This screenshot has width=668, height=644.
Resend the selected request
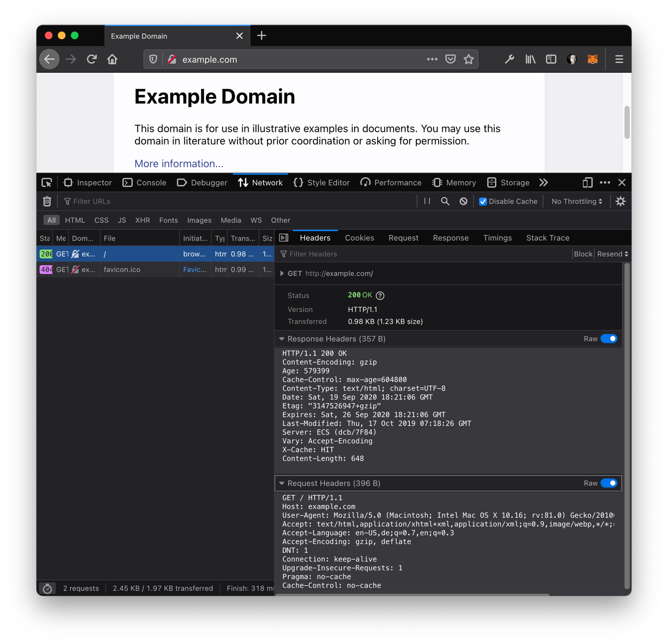[x=610, y=254]
